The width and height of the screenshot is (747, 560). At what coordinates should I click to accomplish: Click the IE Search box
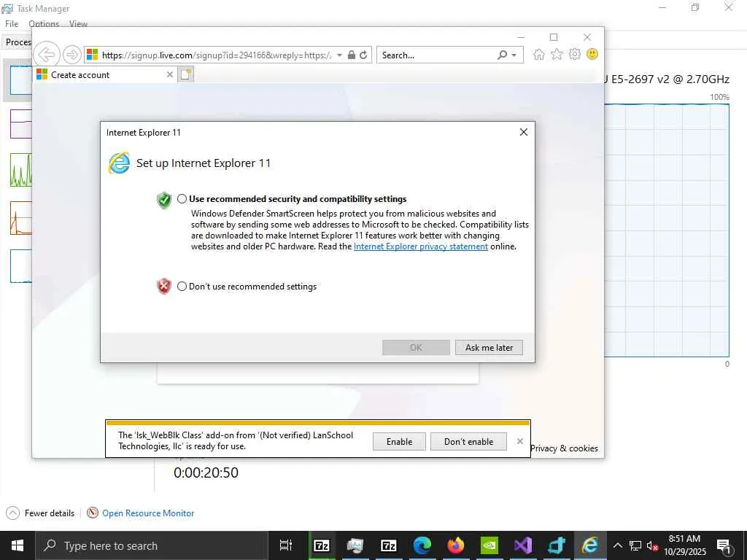click(x=438, y=55)
